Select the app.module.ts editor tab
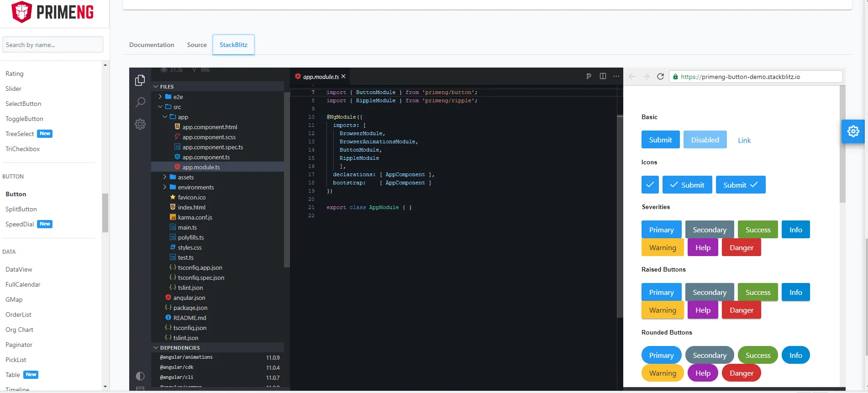868x393 pixels. coord(320,76)
